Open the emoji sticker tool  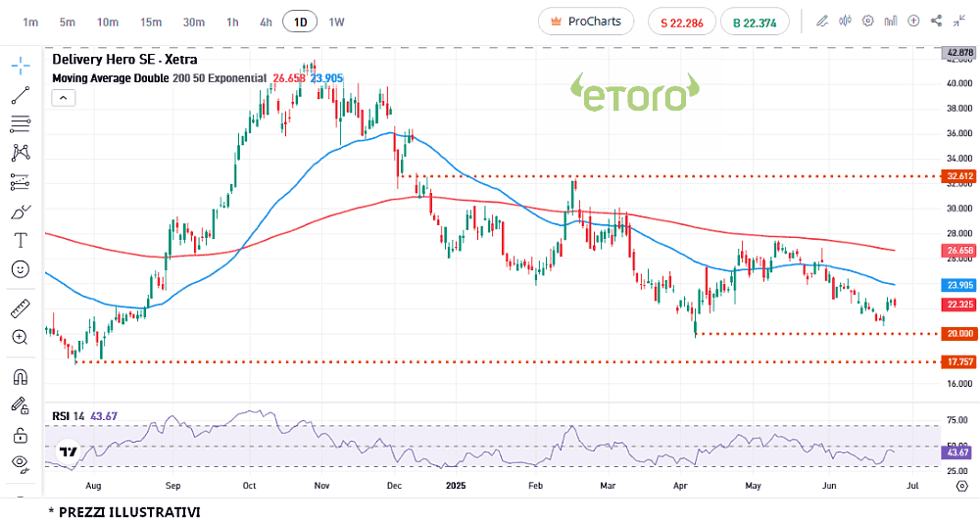tap(21, 268)
